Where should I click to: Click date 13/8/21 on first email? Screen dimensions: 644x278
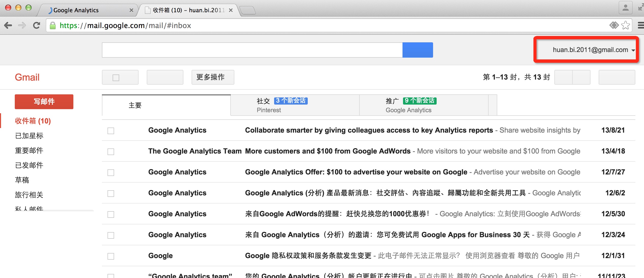(x=613, y=130)
